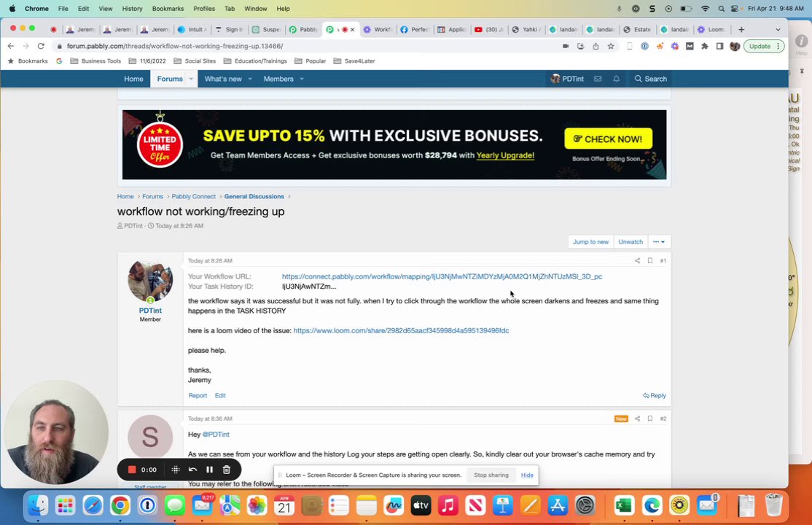Open Chrome Profiles menu
Viewport: 812px width, 525px height.
tap(204, 9)
